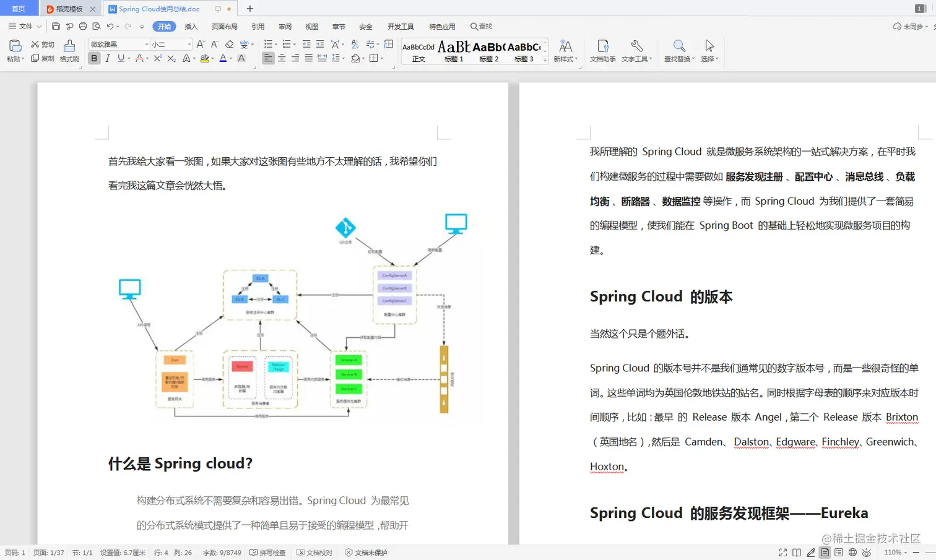Switch to the 插入 ribbon tab

coord(190,26)
